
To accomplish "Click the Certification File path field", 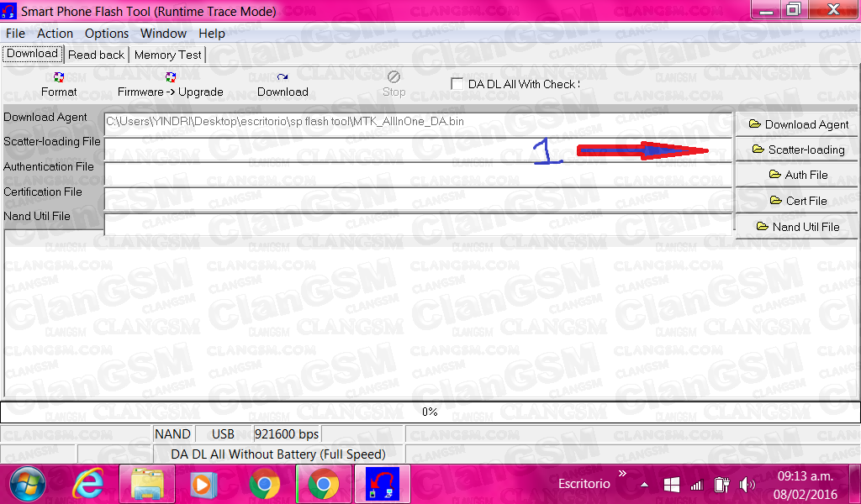I will (418, 200).
